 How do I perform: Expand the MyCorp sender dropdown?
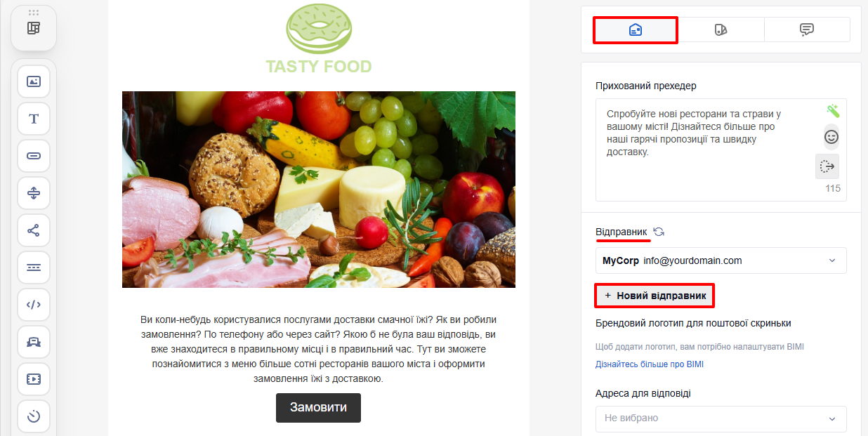pos(721,260)
